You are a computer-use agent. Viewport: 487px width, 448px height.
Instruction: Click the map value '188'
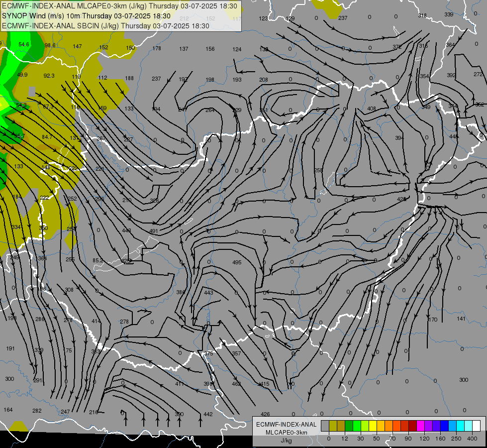(x=129, y=78)
